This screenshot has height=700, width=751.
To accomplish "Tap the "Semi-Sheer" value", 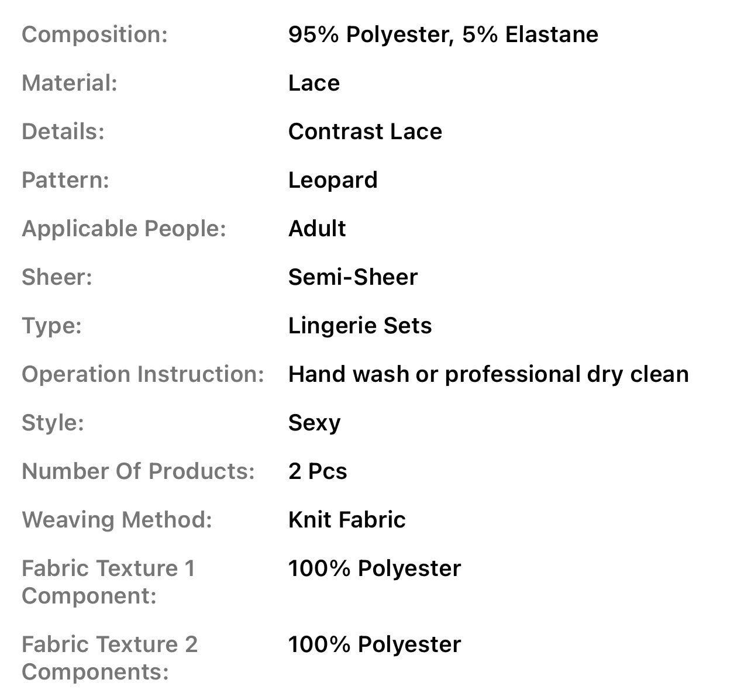I will coord(353,277).
